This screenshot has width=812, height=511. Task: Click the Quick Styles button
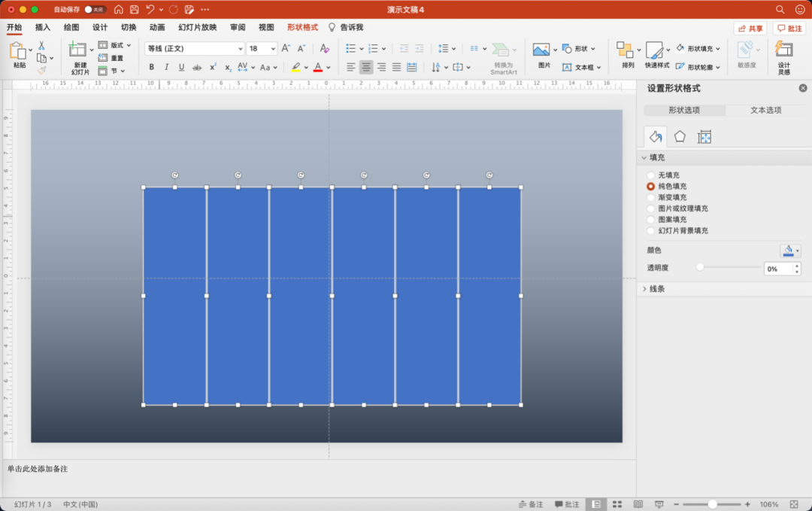(x=656, y=55)
